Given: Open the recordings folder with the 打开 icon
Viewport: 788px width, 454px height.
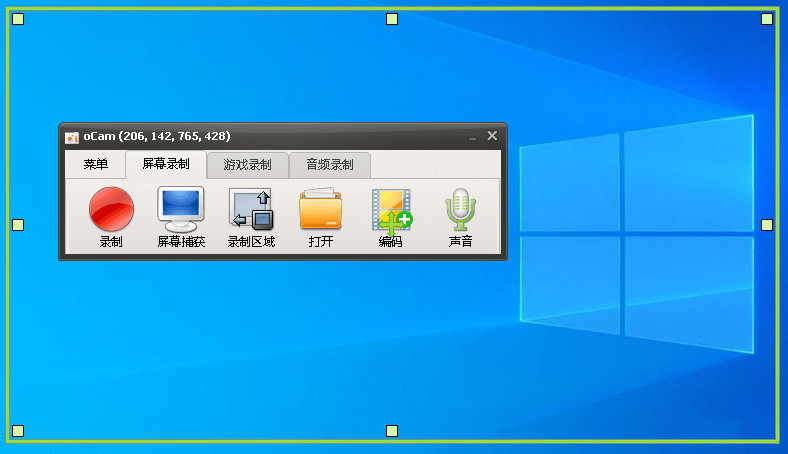Looking at the screenshot, I should 321,217.
